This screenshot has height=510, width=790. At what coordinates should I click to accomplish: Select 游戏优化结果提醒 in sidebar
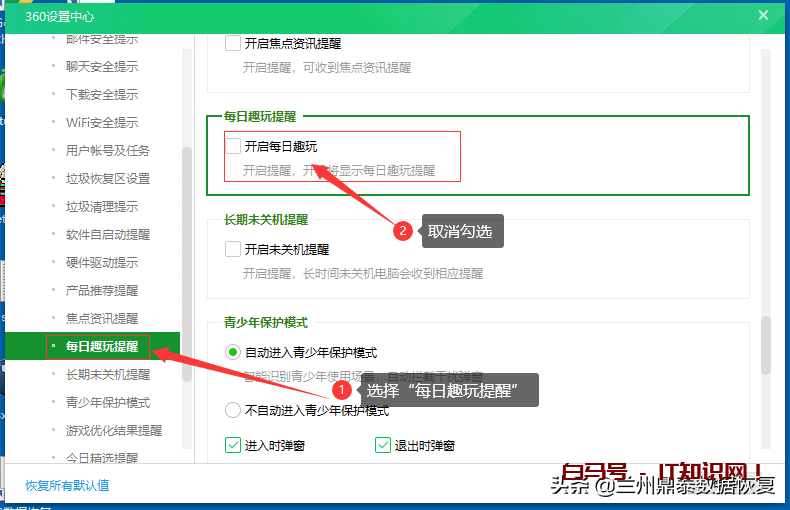pos(114,431)
